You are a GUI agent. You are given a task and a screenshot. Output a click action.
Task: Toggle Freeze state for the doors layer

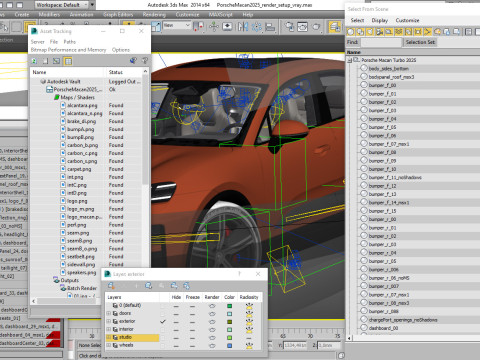coord(192,314)
